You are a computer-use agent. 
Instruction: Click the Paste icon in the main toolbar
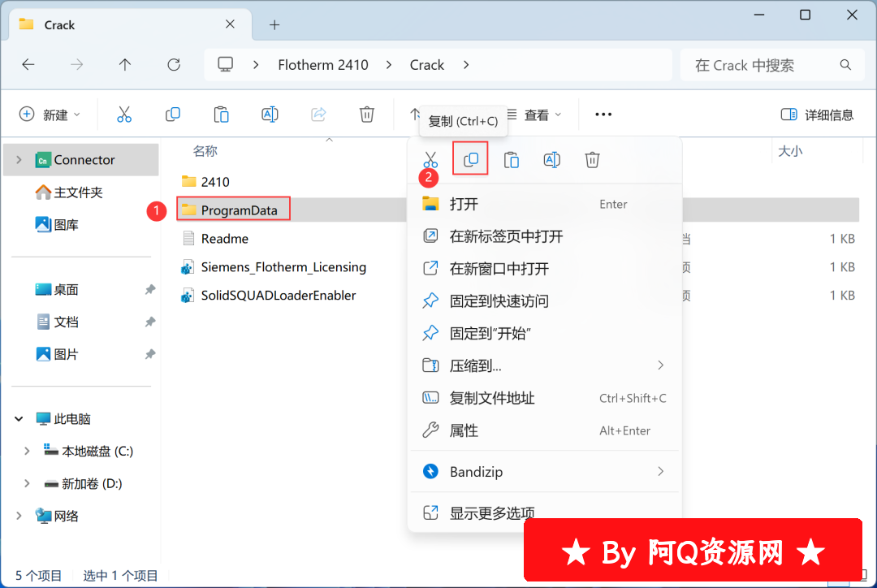point(222,115)
